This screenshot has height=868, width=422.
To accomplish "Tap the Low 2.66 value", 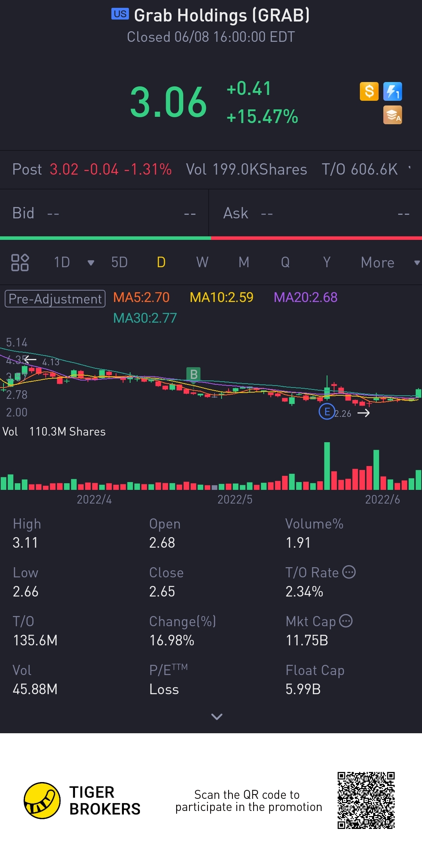I will tap(26, 592).
